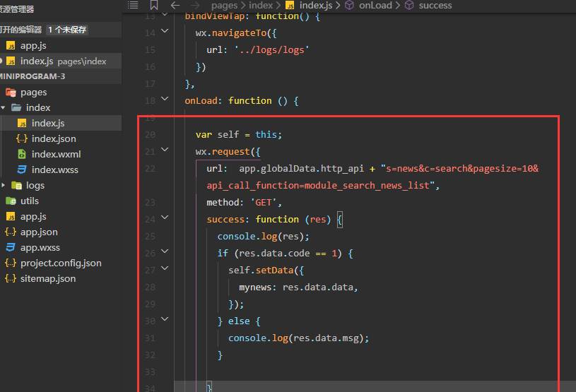Fold the success callback at line 24

point(165,219)
